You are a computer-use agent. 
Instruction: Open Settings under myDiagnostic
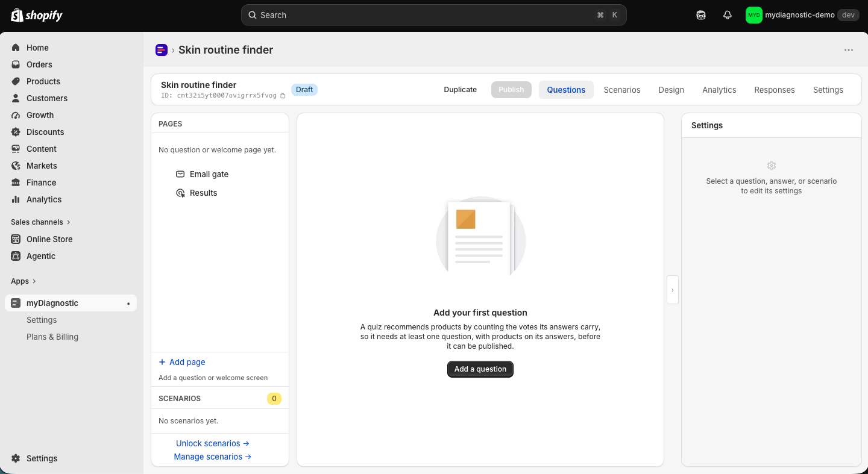coord(42,320)
